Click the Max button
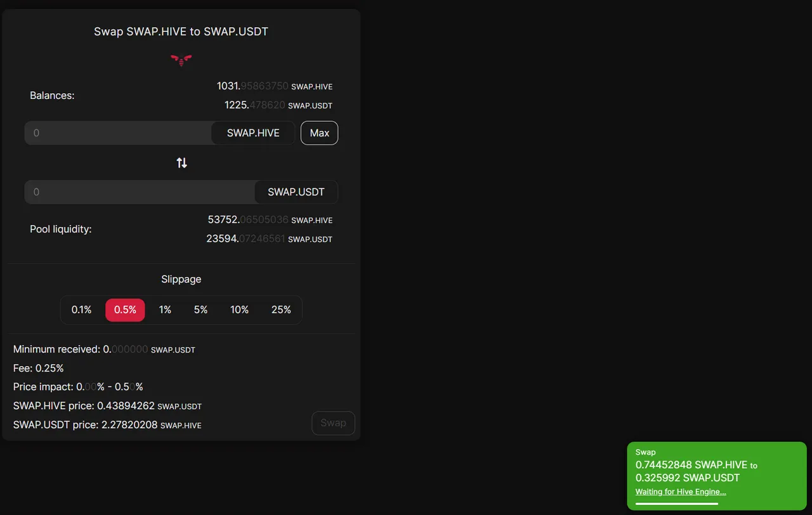Image resolution: width=812 pixels, height=515 pixels. [319, 133]
